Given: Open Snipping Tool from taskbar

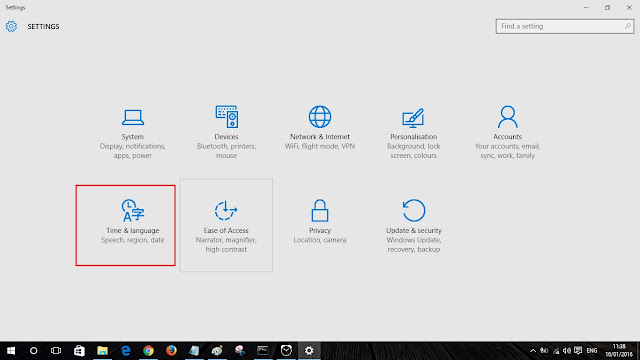Looking at the screenshot, I should tap(240, 351).
